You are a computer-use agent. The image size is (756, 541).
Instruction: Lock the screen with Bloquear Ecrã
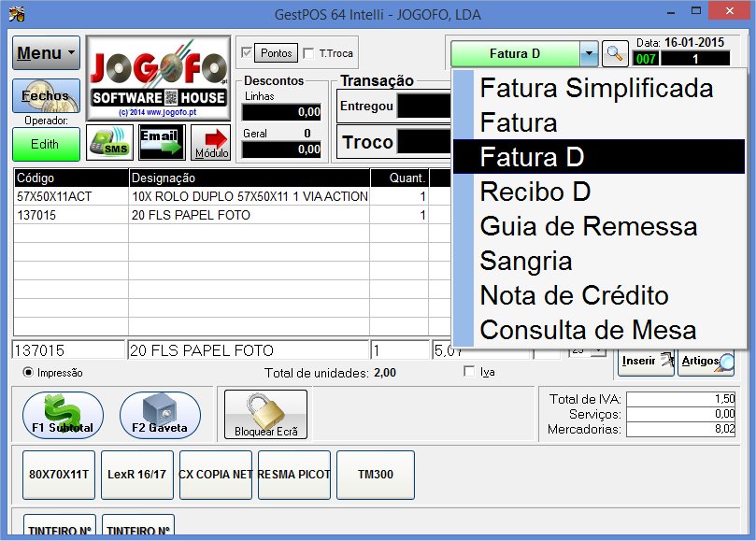coord(264,415)
